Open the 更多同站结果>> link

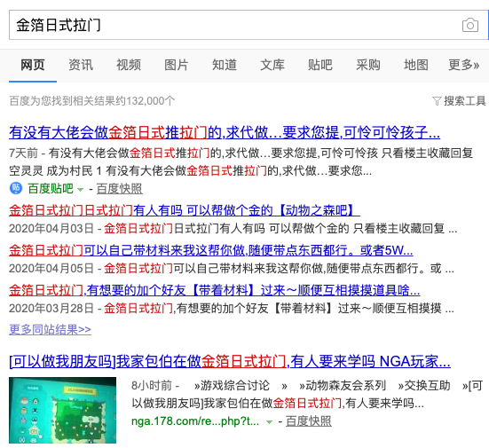tap(50, 329)
